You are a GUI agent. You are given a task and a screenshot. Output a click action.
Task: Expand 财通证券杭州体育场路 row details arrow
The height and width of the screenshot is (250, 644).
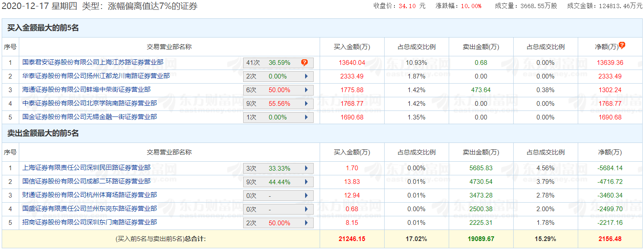[306, 195]
